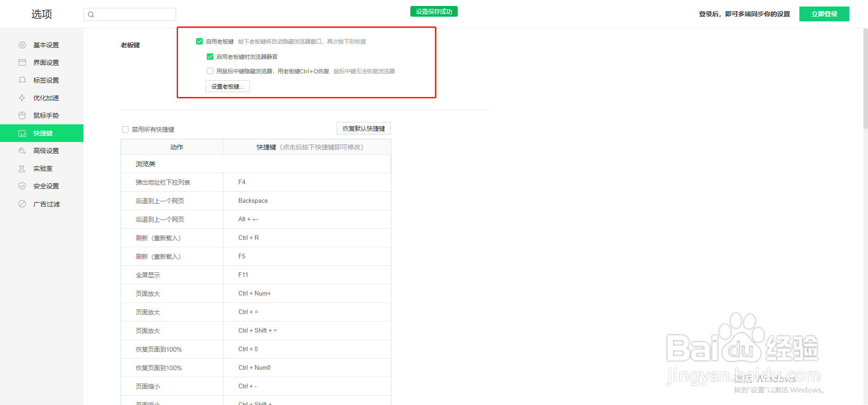This screenshot has height=405, width=868.
Task: Edit the Ctrl + Num+ shortcut cell
Action: point(307,293)
